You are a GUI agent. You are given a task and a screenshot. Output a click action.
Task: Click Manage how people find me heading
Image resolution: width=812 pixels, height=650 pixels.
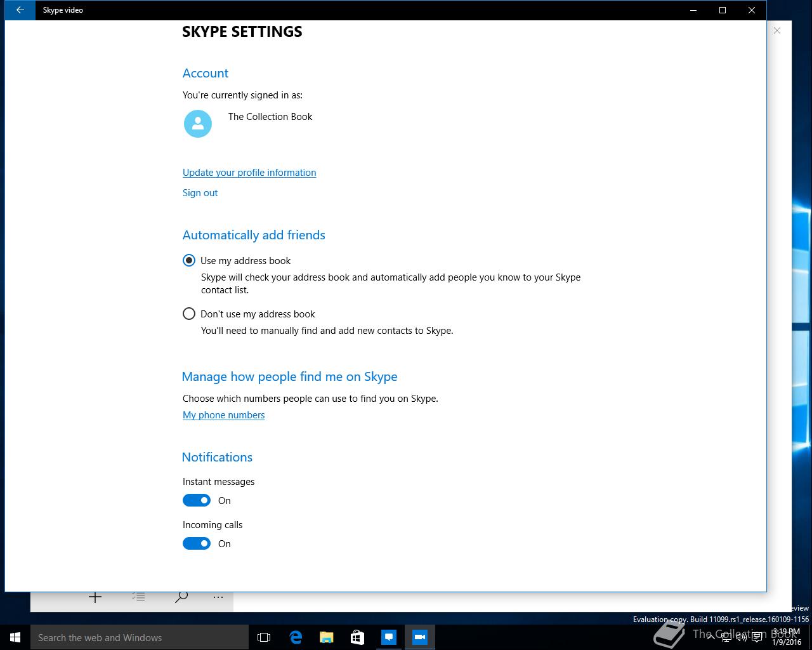[x=289, y=376]
